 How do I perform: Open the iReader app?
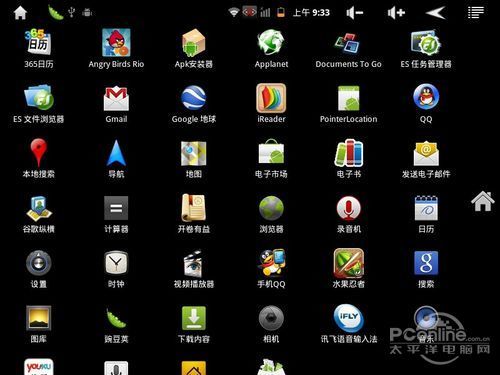coord(271,98)
